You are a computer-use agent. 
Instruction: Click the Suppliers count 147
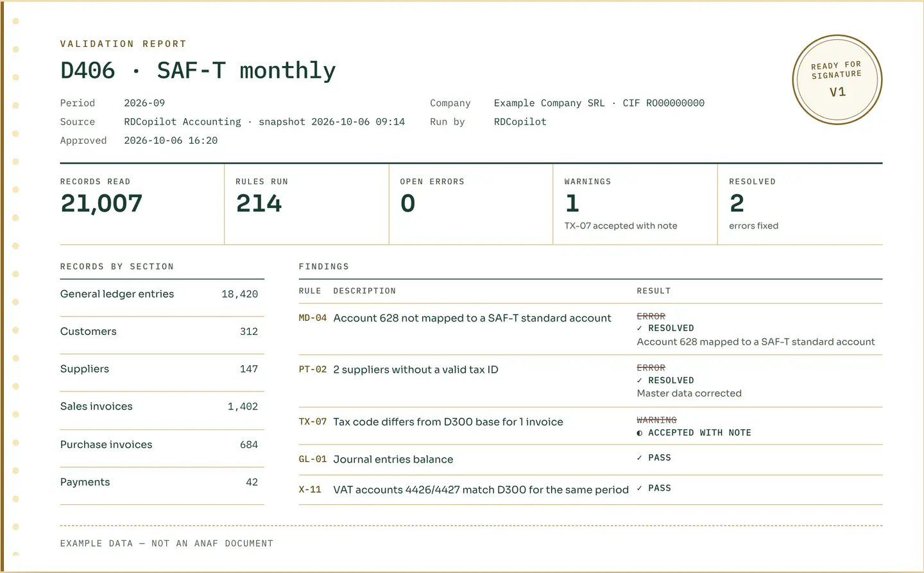[248, 369]
